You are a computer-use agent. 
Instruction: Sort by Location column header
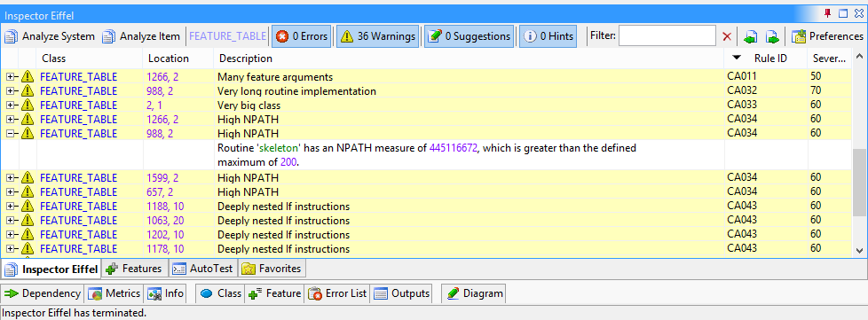(x=178, y=58)
